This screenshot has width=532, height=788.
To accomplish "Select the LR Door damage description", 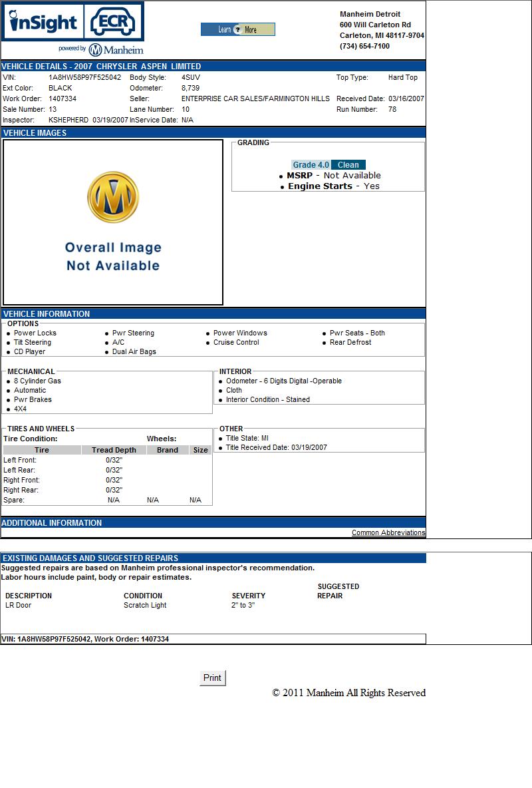I will [18, 606].
